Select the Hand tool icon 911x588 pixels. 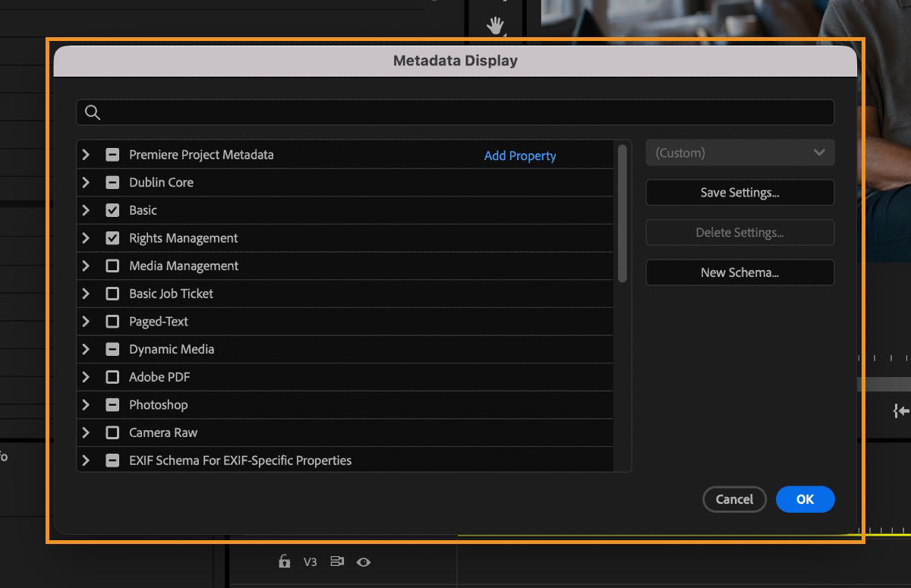pos(495,25)
